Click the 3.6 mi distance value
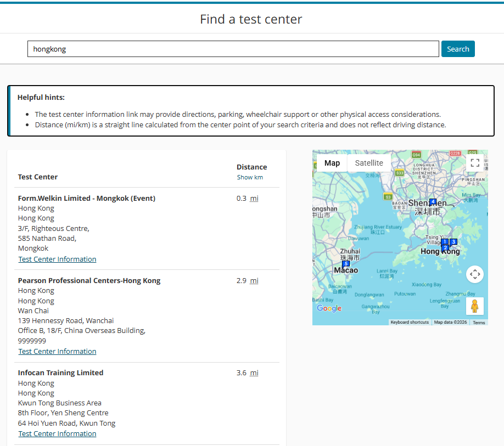Viewport: 504px width, 446px height. (247, 373)
